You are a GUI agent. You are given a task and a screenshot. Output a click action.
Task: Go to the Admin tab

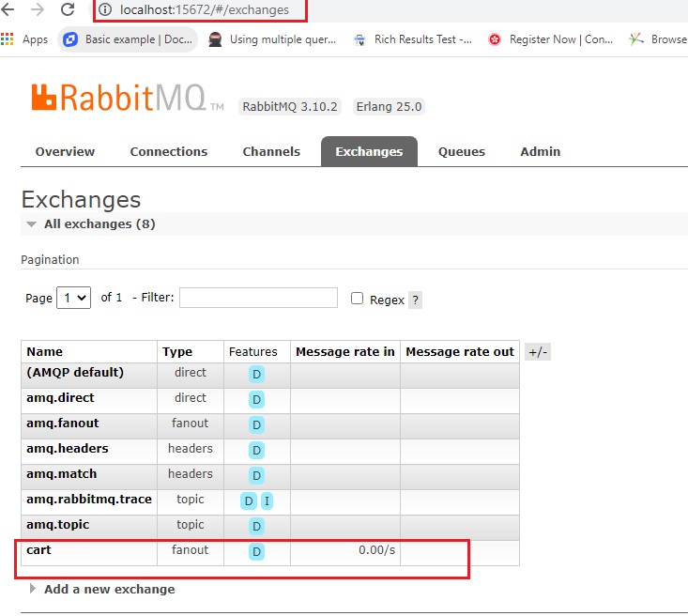click(540, 151)
